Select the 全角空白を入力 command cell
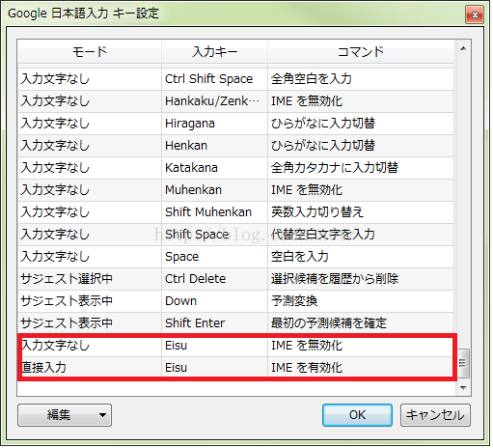Viewport: 493px width, 448px height. (x=362, y=79)
